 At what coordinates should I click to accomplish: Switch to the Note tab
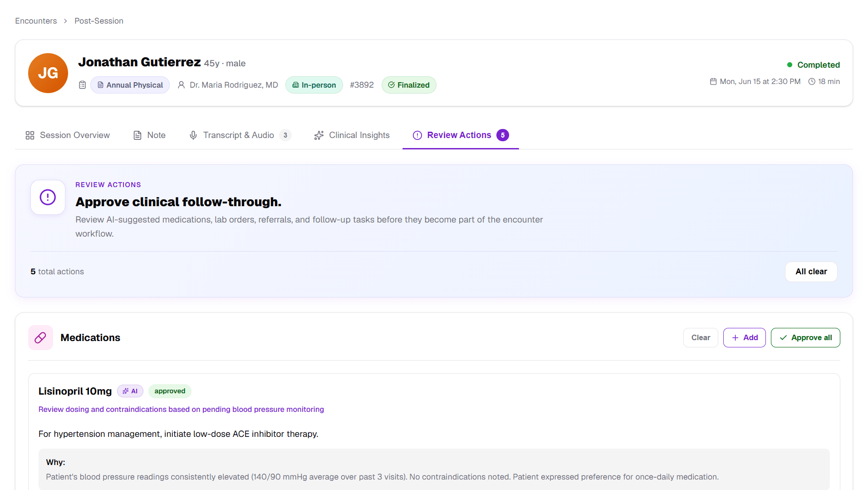(x=149, y=135)
